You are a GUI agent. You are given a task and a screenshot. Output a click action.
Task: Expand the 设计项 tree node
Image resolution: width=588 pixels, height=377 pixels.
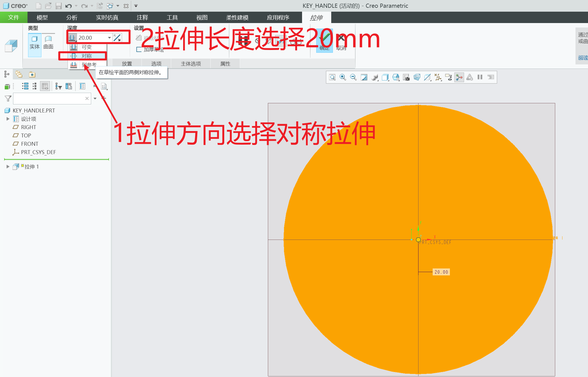(x=8, y=119)
